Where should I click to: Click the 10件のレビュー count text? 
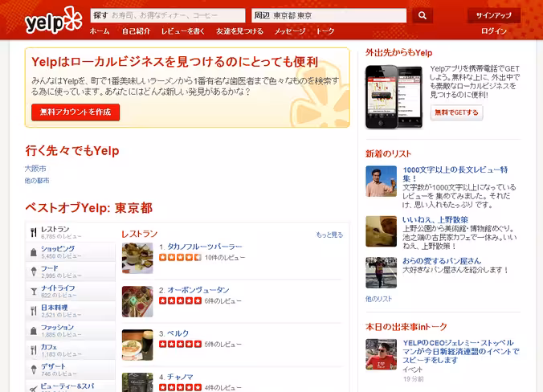click(x=225, y=258)
